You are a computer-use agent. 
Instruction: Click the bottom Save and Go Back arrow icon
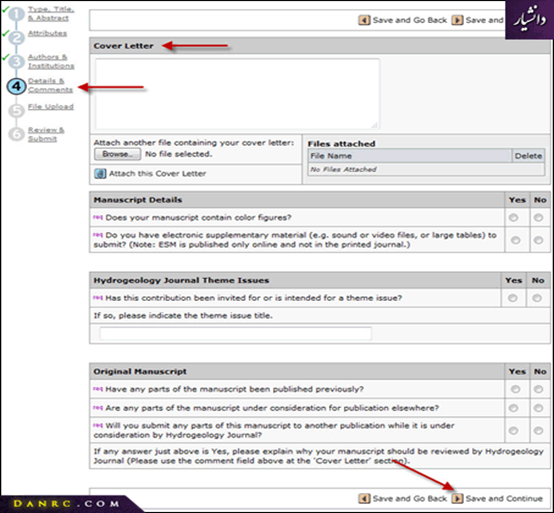pos(364,499)
